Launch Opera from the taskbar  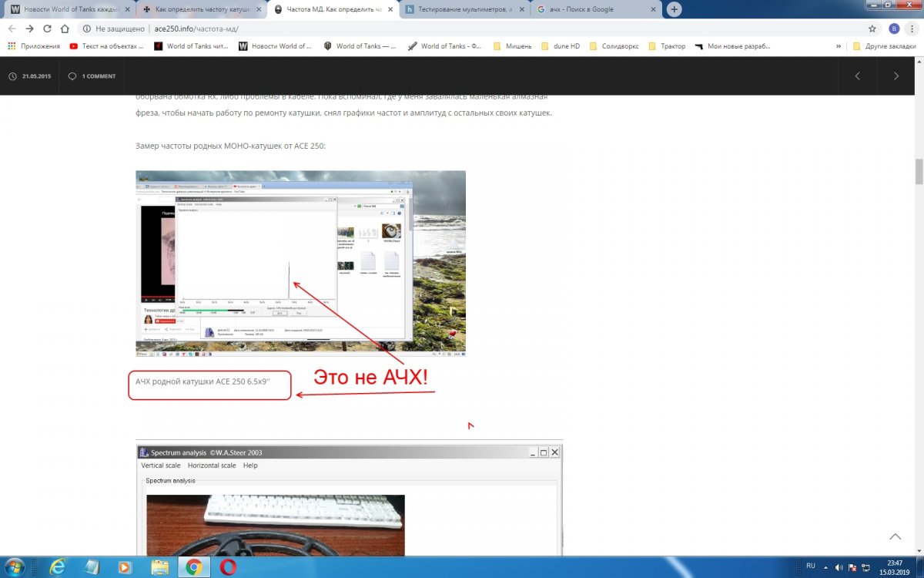pos(228,567)
